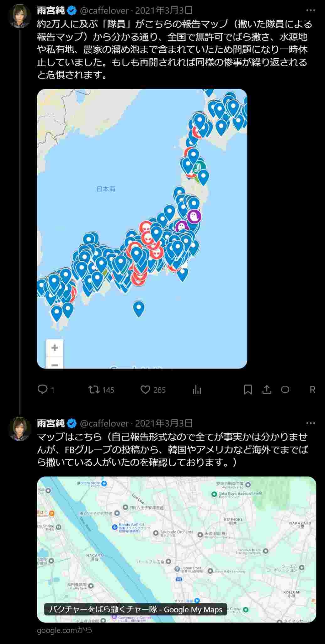Open the Google My Maps link card
This screenshot has width=325, height=644.
pos(176,549)
